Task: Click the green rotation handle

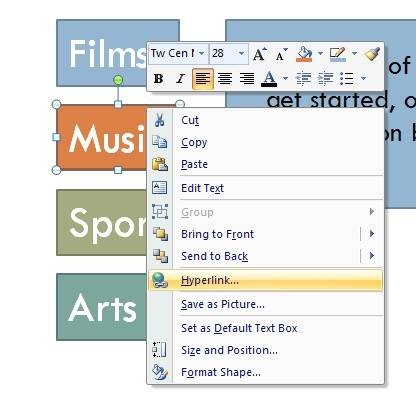Action: click(118, 80)
